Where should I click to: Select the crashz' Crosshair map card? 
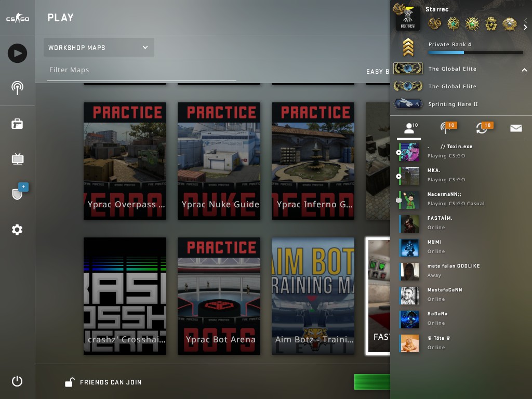pyautogui.click(x=125, y=296)
